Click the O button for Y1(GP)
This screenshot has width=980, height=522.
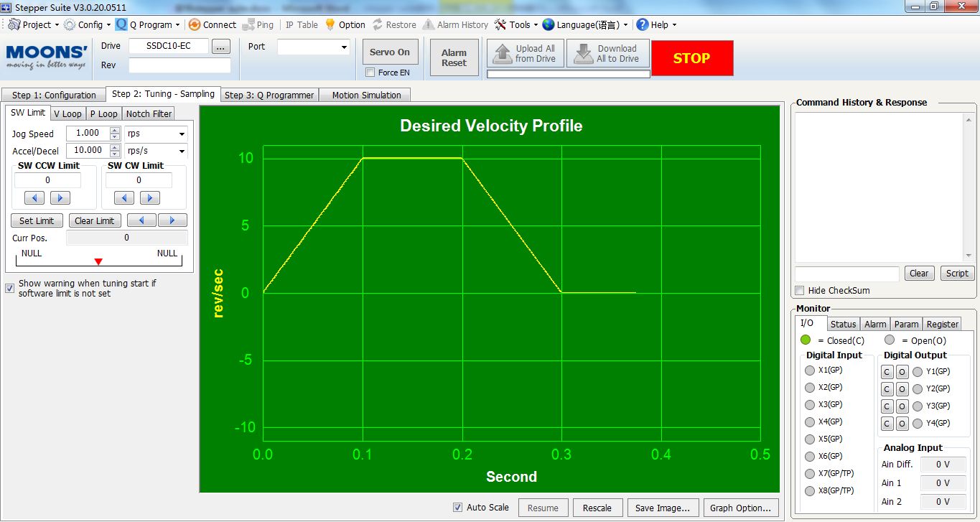point(902,372)
